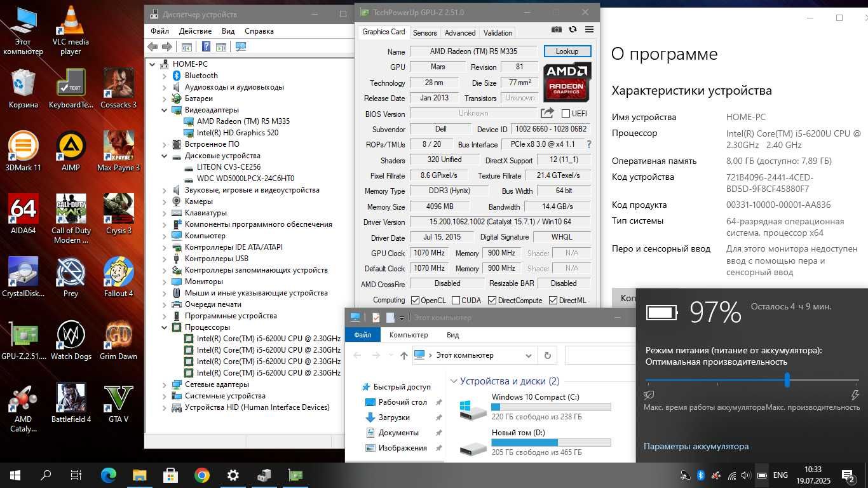
Task: Toggle the DirectML checkbox
Action: 553,301
